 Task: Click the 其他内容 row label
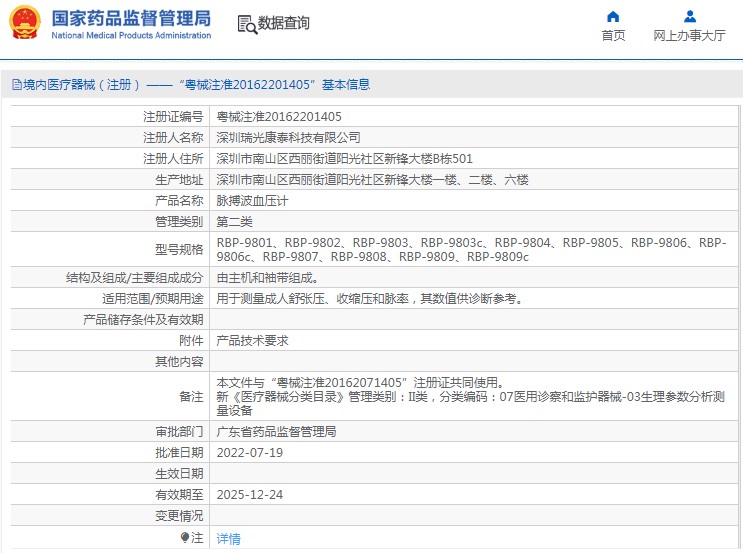click(x=179, y=362)
